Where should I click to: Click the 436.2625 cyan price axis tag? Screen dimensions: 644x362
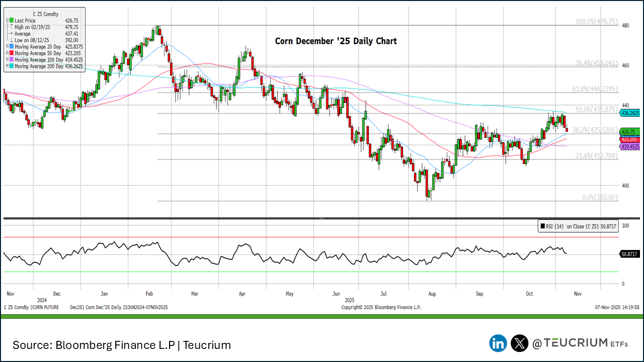tap(629, 113)
